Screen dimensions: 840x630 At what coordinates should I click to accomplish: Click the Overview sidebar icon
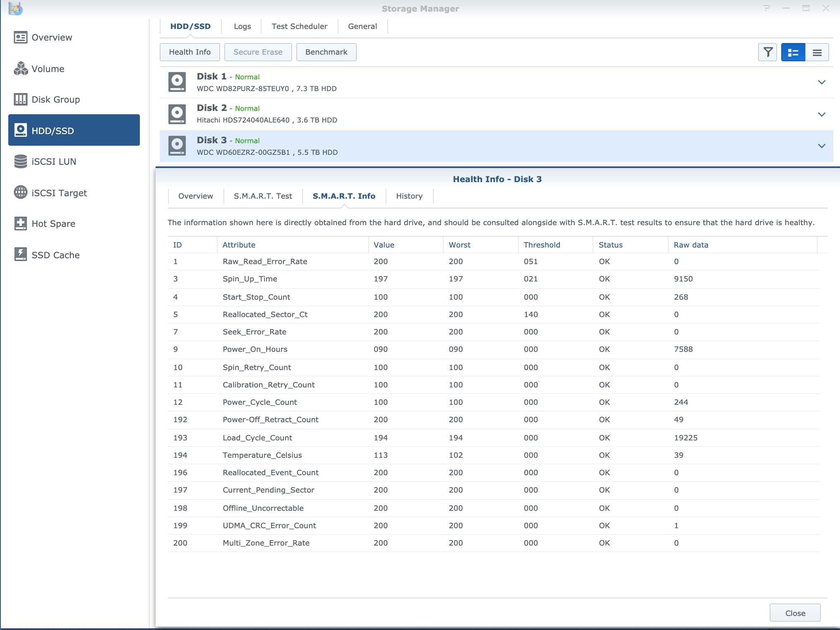[x=20, y=38]
